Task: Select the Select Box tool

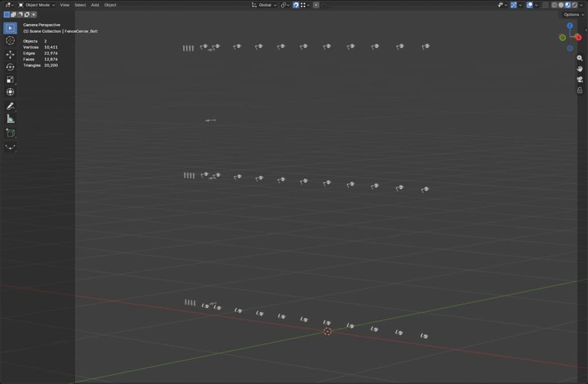Action: (10, 28)
